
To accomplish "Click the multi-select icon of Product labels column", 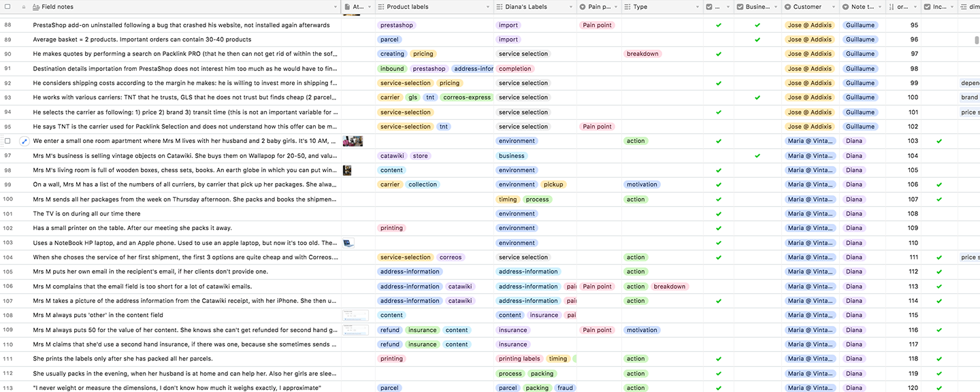I will (x=380, y=7).
